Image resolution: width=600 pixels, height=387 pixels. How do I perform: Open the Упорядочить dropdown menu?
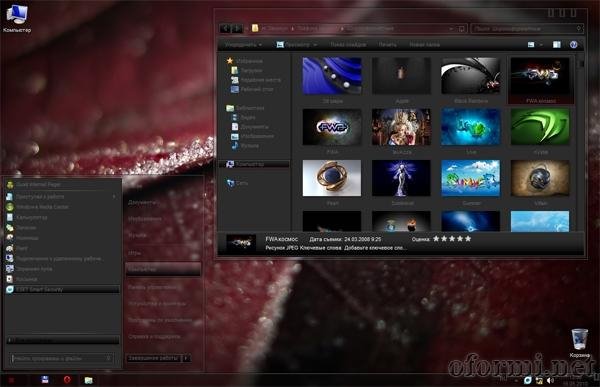243,45
